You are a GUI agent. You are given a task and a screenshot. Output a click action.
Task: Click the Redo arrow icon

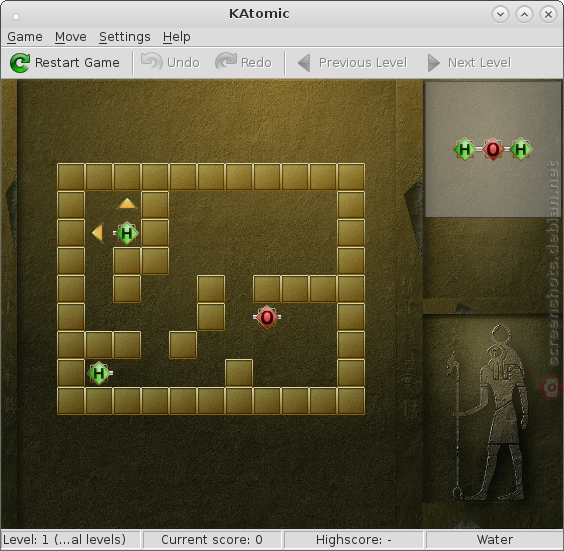click(x=226, y=61)
